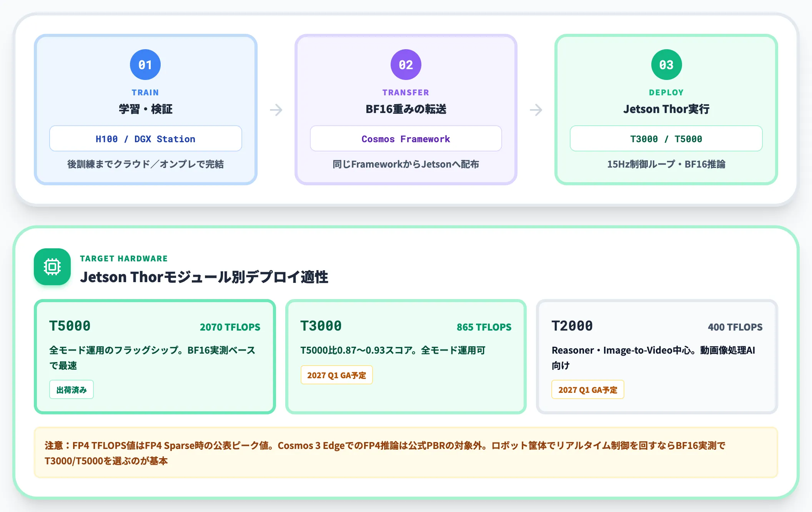Click the 後訓練までクラウド／オンプレで完結 text
This screenshot has width=812, height=512.
tap(146, 164)
